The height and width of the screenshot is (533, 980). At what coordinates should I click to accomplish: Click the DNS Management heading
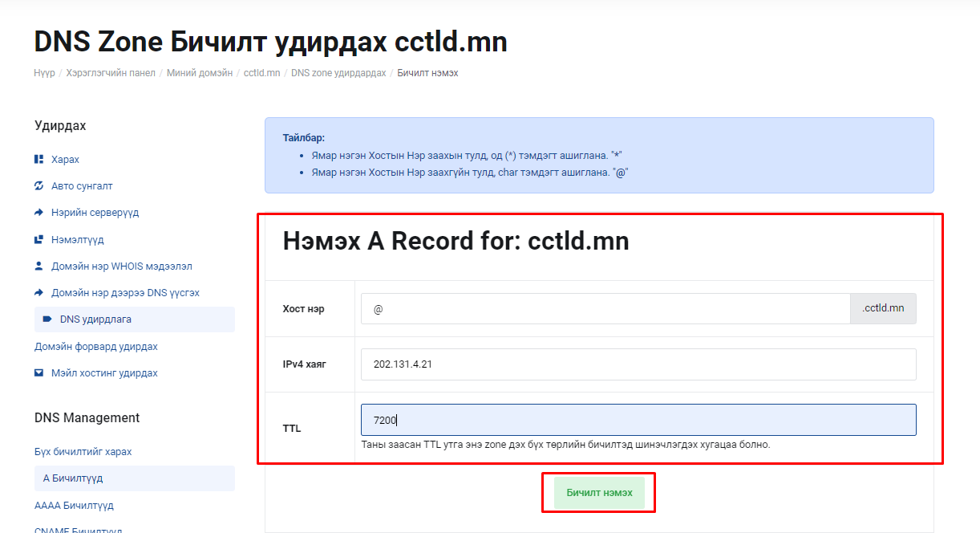click(87, 418)
